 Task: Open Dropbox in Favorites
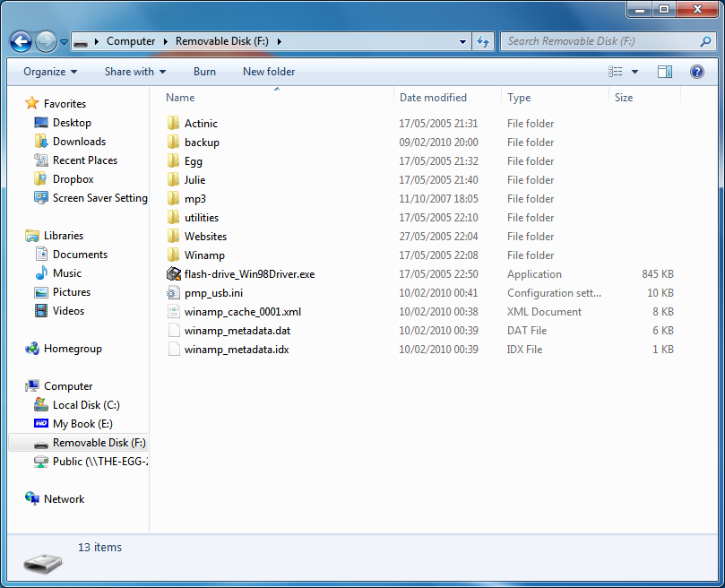73,179
